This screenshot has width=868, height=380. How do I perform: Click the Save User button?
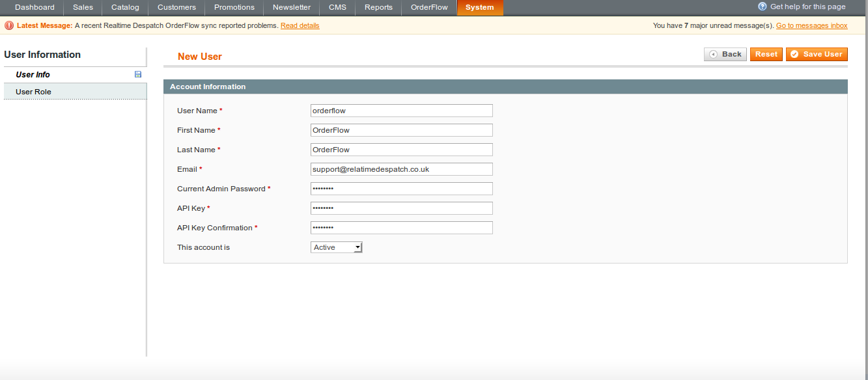[x=817, y=54]
